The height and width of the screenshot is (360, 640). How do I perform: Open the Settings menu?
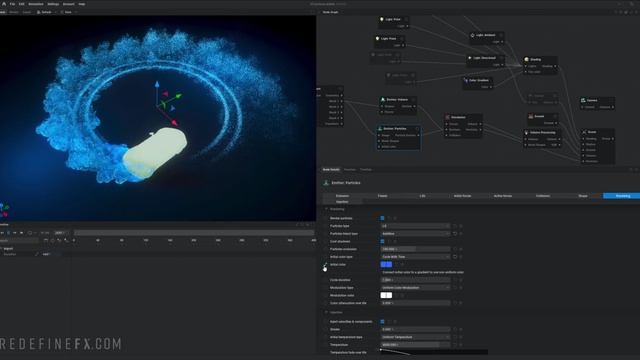(x=53, y=4)
